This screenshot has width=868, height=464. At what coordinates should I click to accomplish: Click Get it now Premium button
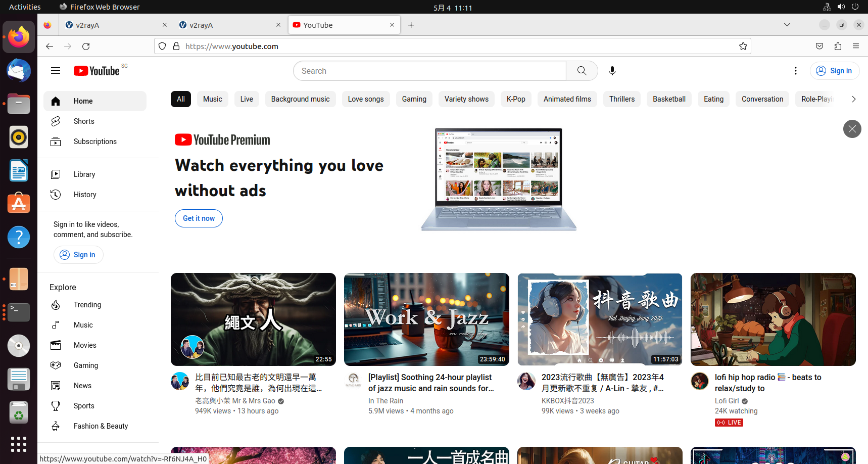point(199,218)
